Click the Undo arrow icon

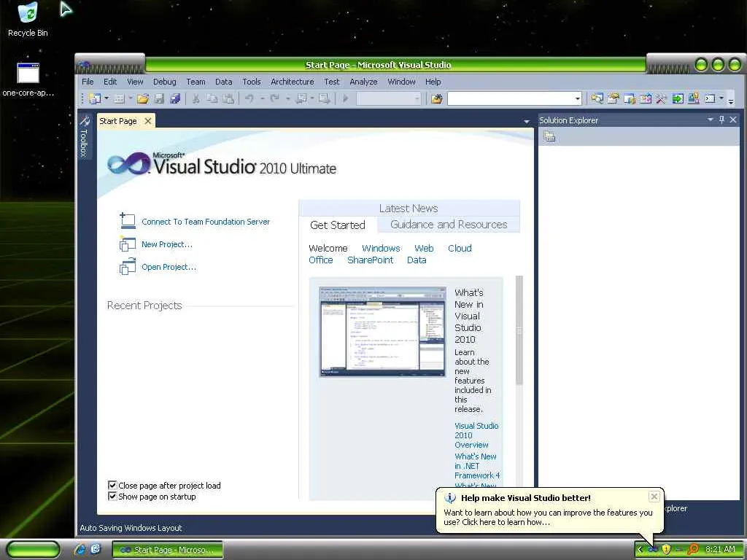pos(249,98)
